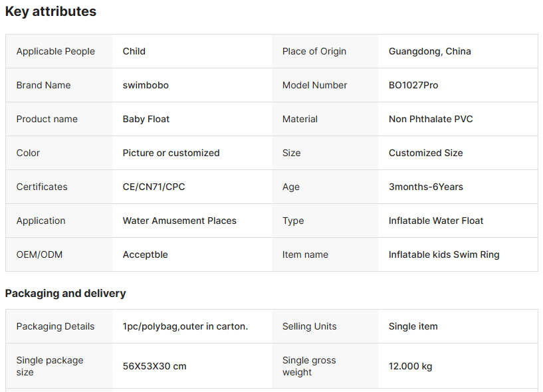Select the Guangdong, China origin value
Screen dimensions: 543x392
click(429, 51)
